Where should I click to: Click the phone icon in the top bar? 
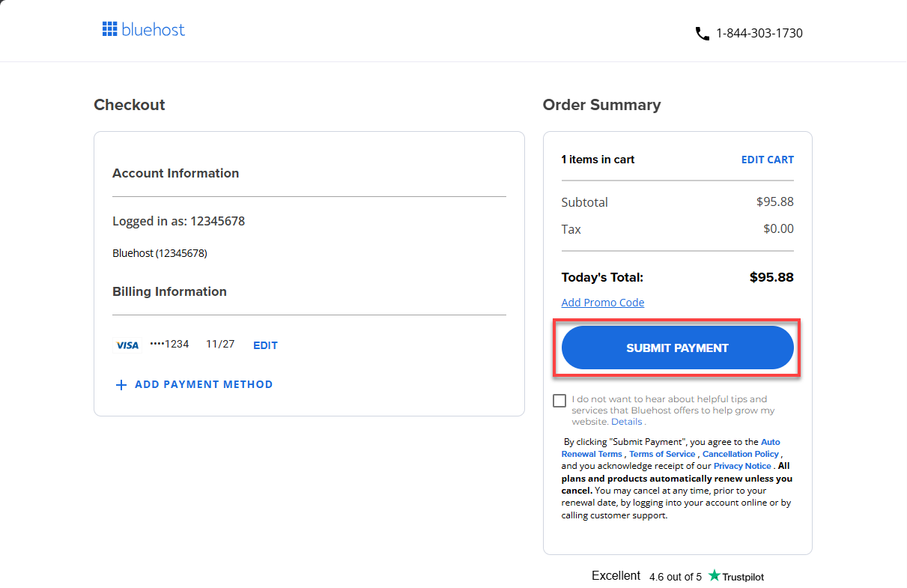pos(702,33)
